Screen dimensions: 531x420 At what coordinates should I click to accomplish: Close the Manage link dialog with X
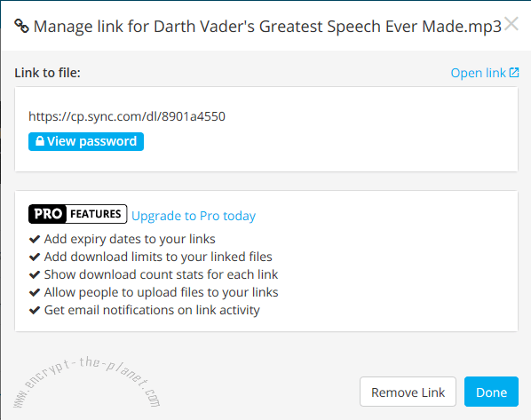pos(511,24)
